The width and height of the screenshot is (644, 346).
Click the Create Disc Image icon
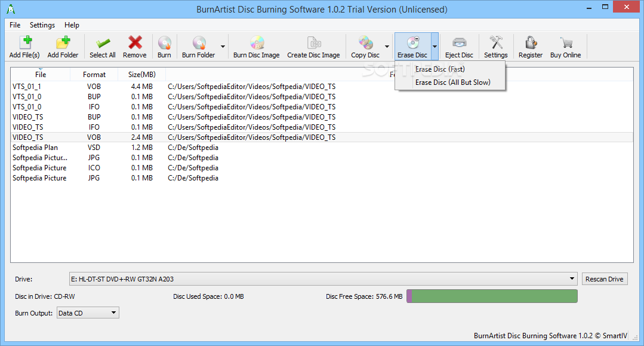coord(314,42)
